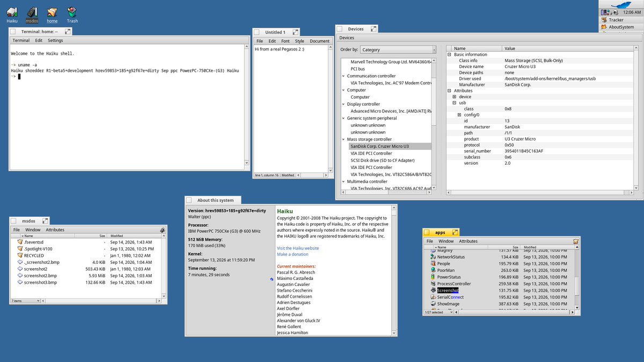Expand the device attribute node

[x=455, y=97]
